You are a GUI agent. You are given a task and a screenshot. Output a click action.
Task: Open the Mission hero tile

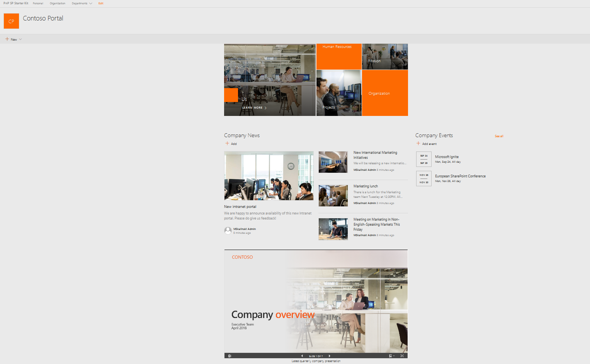pos(385,56)
